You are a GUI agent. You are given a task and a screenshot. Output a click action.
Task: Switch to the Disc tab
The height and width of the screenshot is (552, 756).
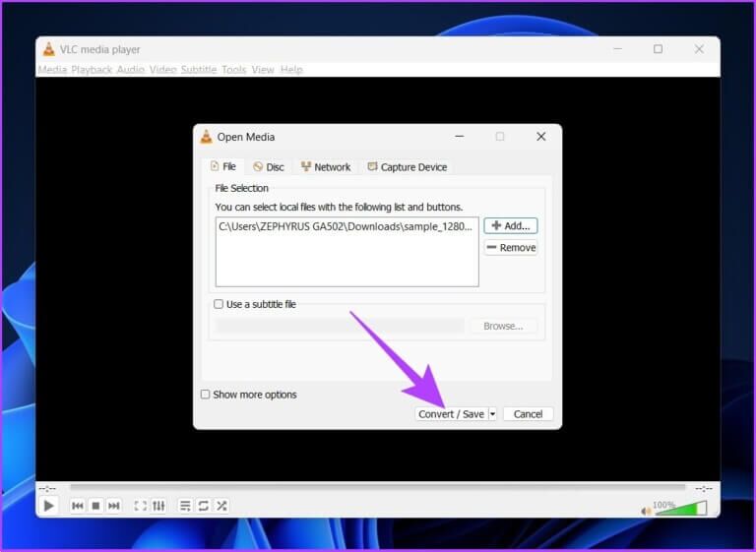[x=269, y=167]
